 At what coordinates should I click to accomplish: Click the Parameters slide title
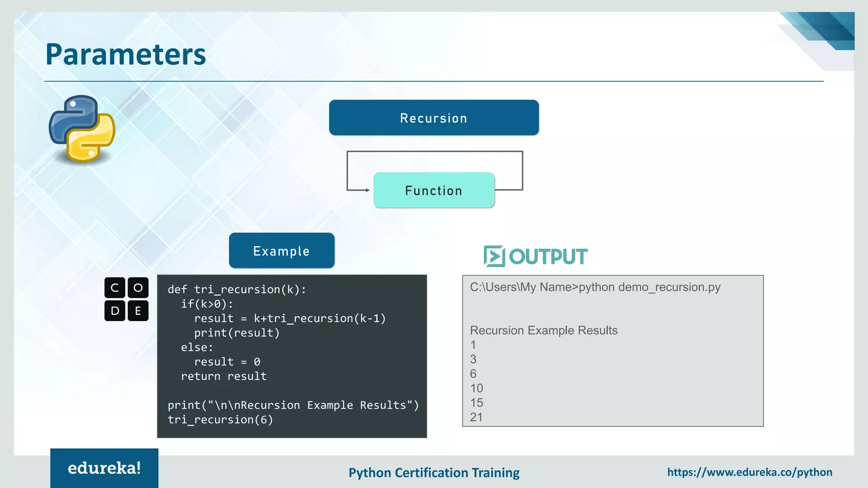(125, 55)
